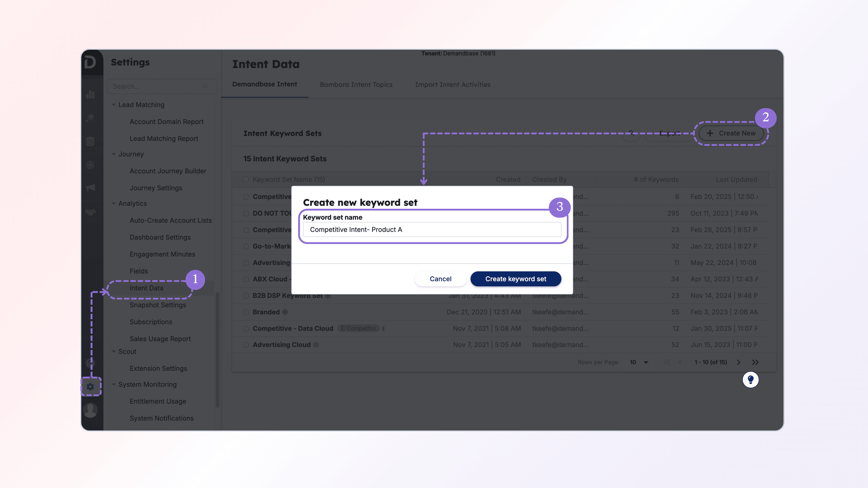Open the bar chart analytics sidebar icon

[x=90, y=95]
